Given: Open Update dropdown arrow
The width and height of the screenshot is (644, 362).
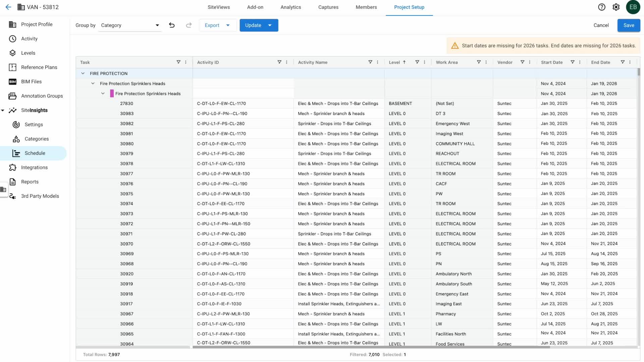Looking at the screenshot, I should (x=270, y=25).
